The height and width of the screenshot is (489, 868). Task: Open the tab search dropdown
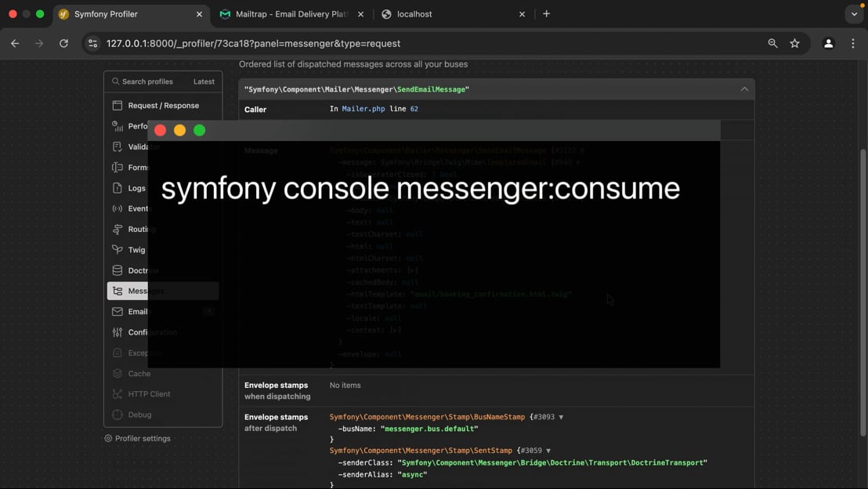[854, 14]
